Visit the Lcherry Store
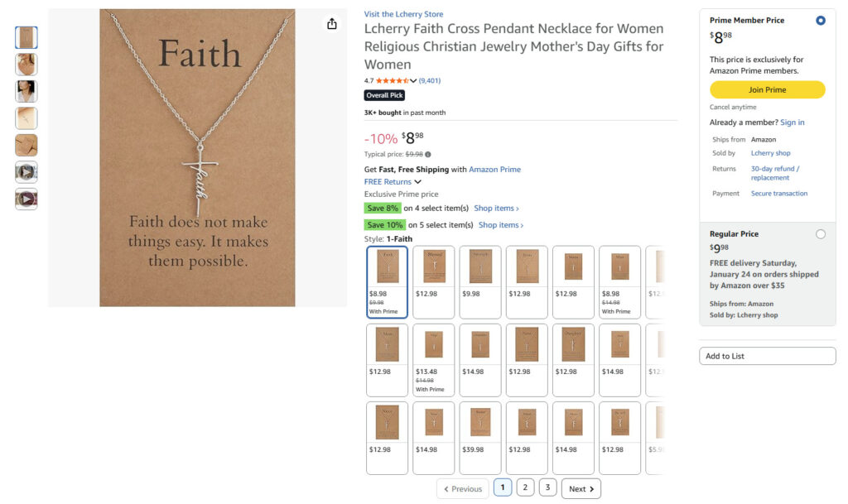Screen dimensions: 848x504 (x=404, y=13)
